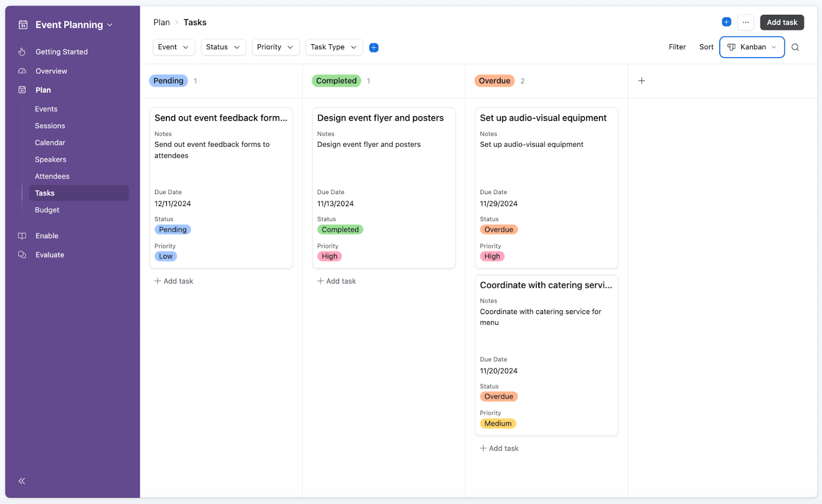The height and width of the screenshot is (504, 822).
Task: Click the blue plus icon near Add task
Action: pos(726,22)
